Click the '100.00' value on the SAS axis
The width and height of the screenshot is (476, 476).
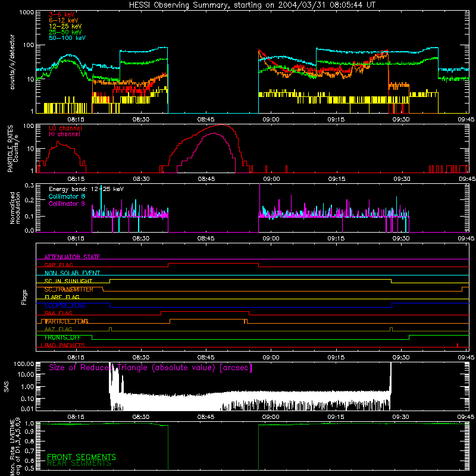pyautogui.click(x=24, y=364)
